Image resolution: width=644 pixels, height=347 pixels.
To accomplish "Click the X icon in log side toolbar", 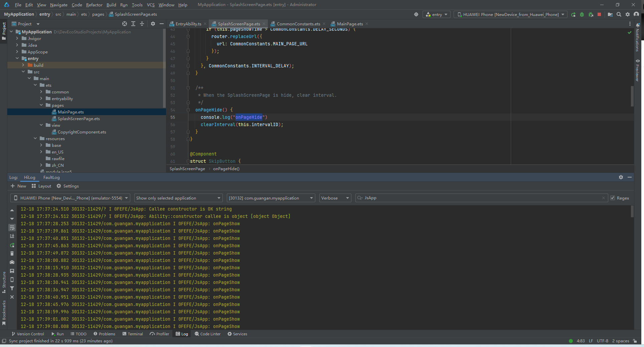I will 12,297.
